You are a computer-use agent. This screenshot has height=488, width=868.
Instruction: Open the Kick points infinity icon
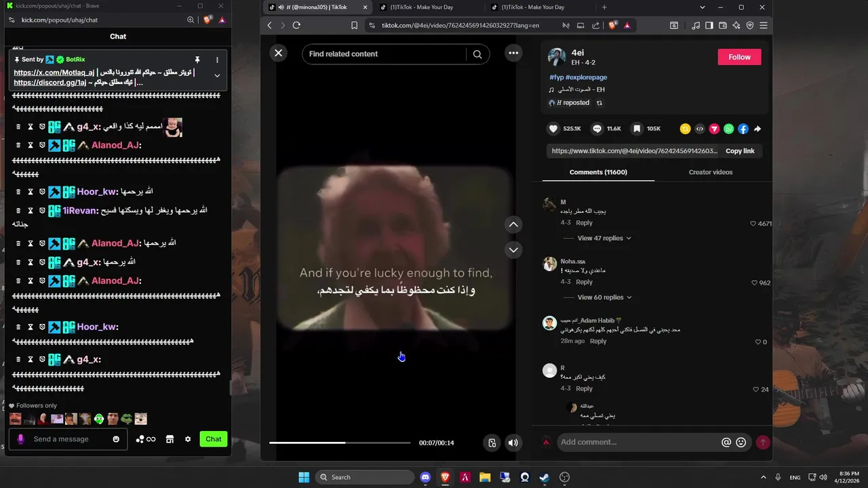click(x=146, y=439)
